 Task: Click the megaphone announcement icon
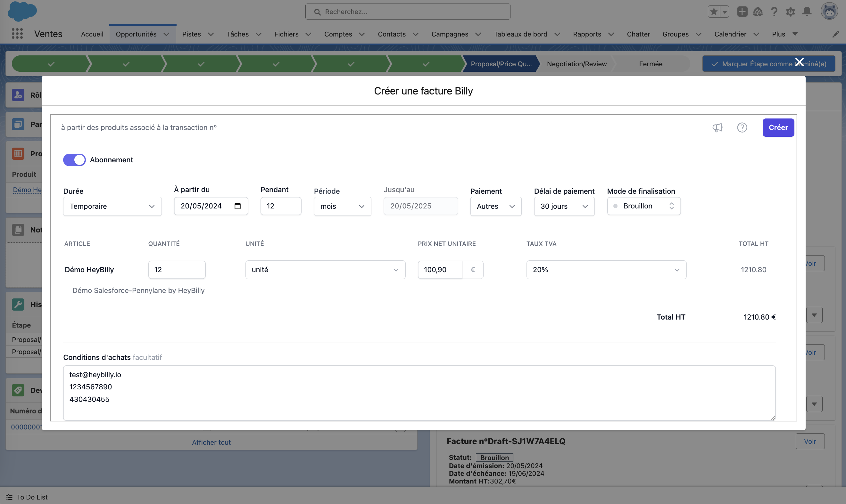tap(717, 128)
